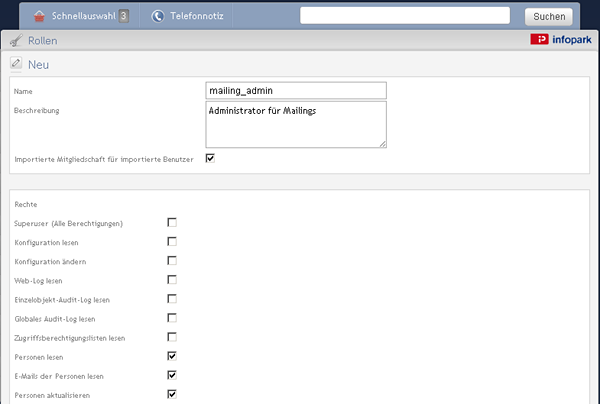Click the Globales Audit-Log lesen label
This screenshot has height=404, width=600.
click(55, 319)
